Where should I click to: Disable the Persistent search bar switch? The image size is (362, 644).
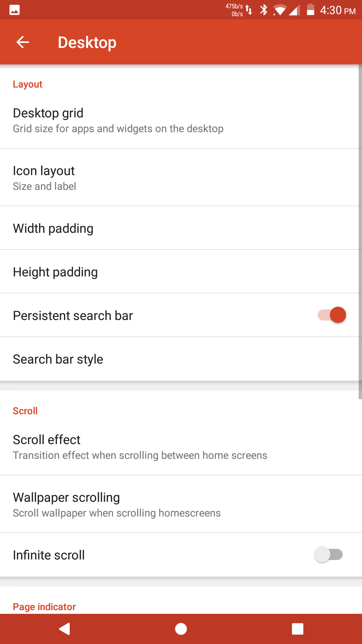tap(332, 315)
